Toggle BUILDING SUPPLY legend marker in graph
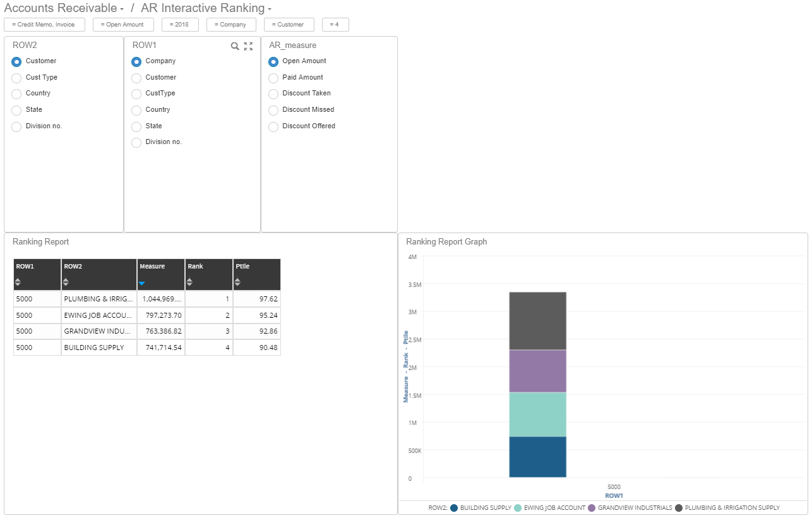 [454, 508]
